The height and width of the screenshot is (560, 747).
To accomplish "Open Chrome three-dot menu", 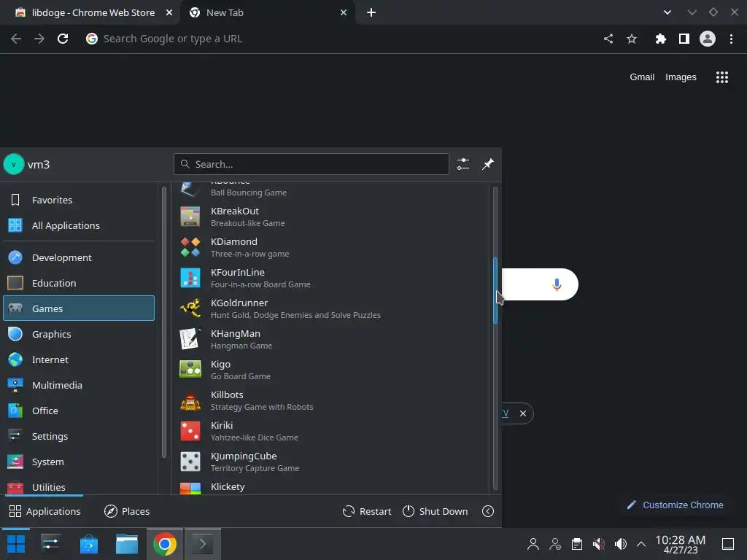I will pyautogui.click(x=731, y=39).
